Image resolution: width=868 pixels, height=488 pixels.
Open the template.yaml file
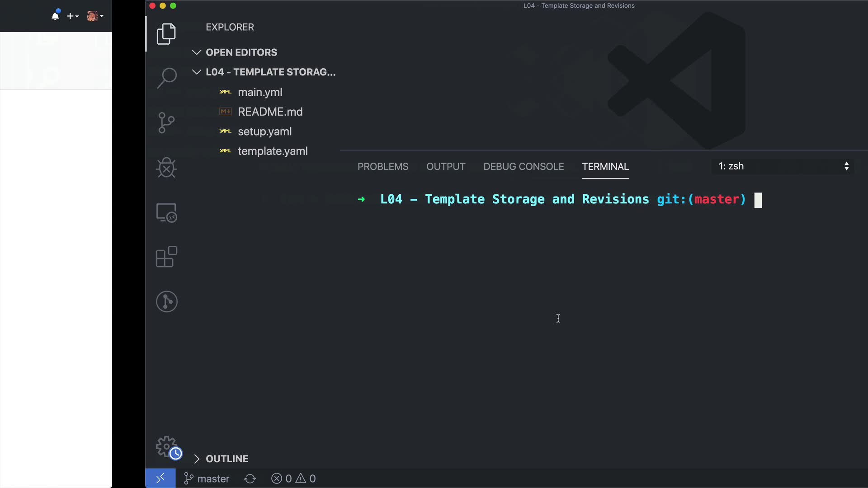(x=272, y=151)
